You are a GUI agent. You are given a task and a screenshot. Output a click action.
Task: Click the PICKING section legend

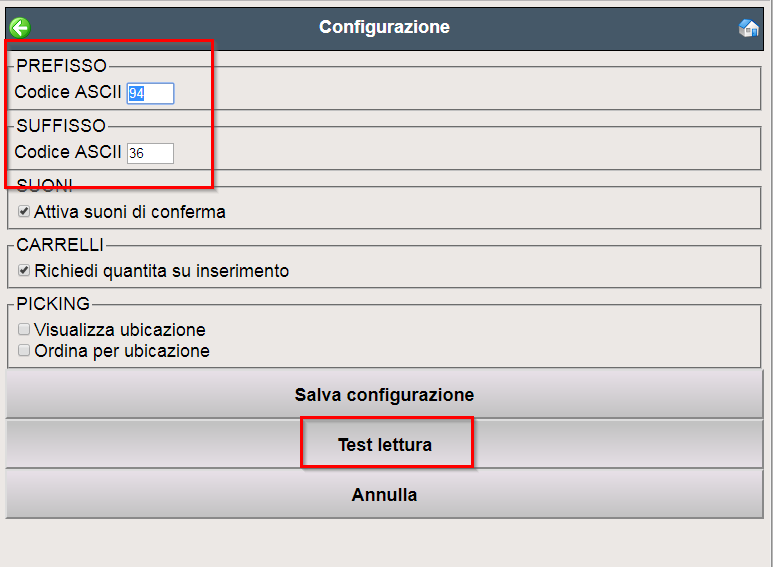tap(53, 304)
